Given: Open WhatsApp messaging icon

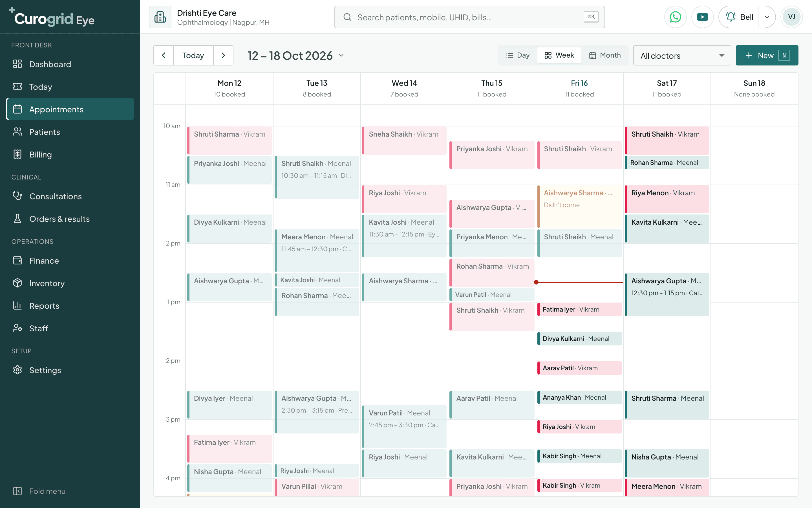Looking at the screenshot, I should pyautogui.click(x=675, y=17).
